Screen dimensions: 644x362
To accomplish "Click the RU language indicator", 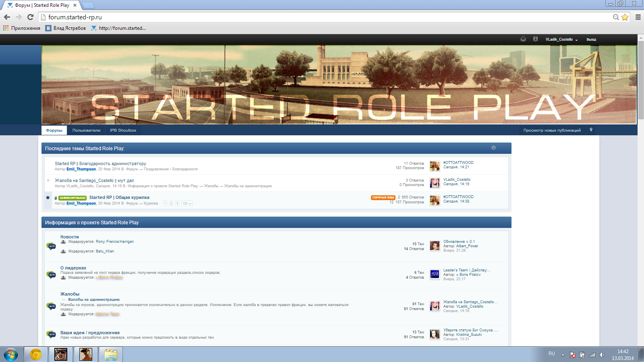I will (552, 354).
